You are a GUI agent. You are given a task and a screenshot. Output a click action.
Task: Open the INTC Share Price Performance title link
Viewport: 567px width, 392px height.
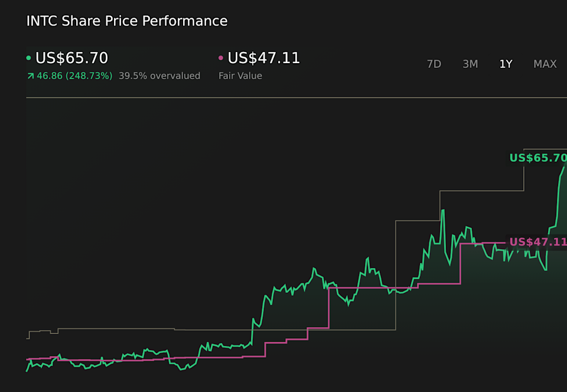pos(126,21)
